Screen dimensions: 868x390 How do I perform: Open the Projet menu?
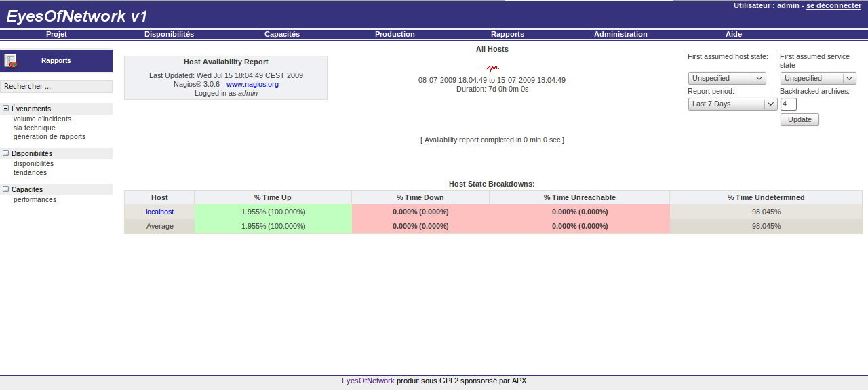click(56, 34)
